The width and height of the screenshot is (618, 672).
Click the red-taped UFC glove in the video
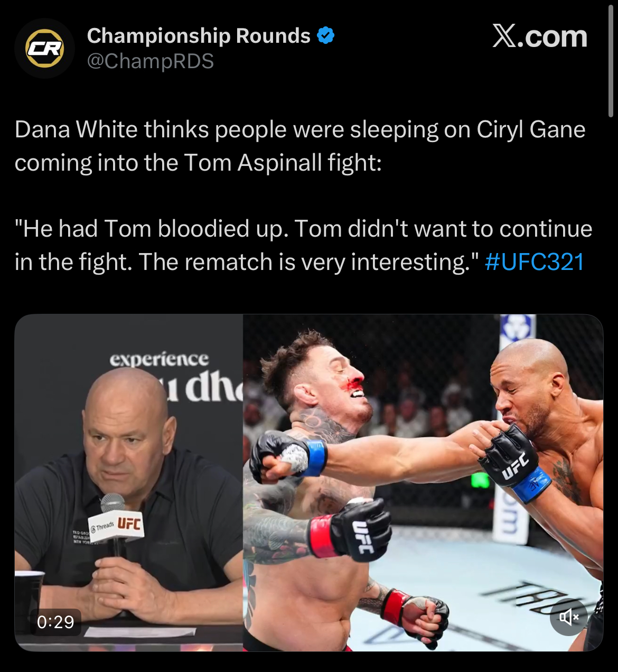pos(349,528)
